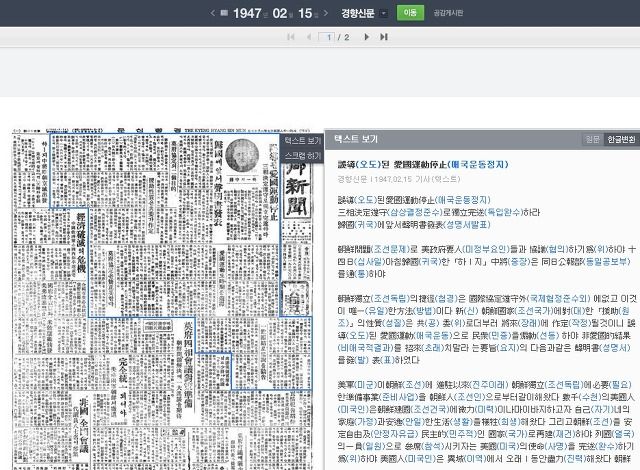Click 텍스트 보기 overlay on newspaper image
Screen dimensions: 640x470
(302, 141)
